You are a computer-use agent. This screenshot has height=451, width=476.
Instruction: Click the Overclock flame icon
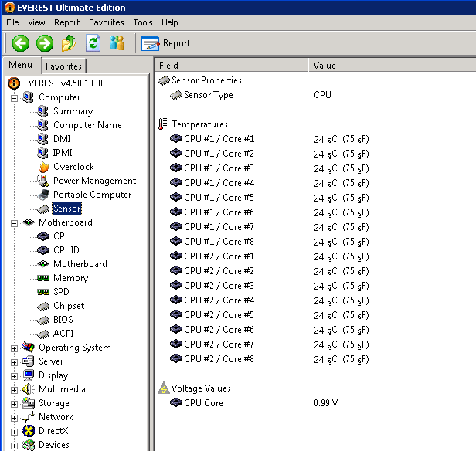[43, 167]
